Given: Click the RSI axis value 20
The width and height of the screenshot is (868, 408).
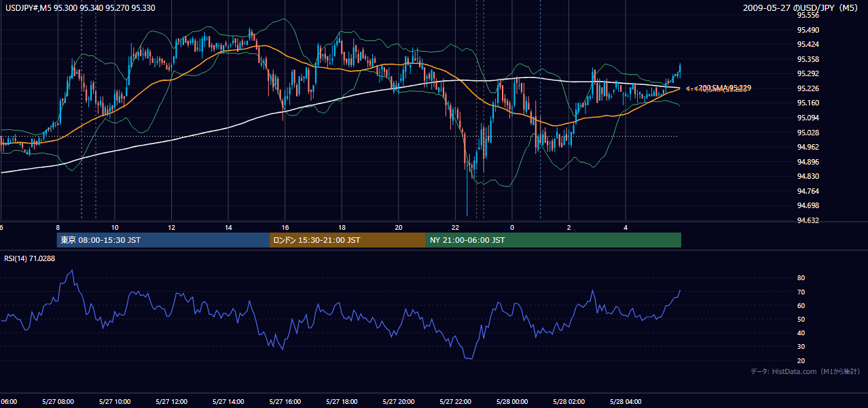Looking at the screenshot, I should pyautogui.click(x=801, y=360).
